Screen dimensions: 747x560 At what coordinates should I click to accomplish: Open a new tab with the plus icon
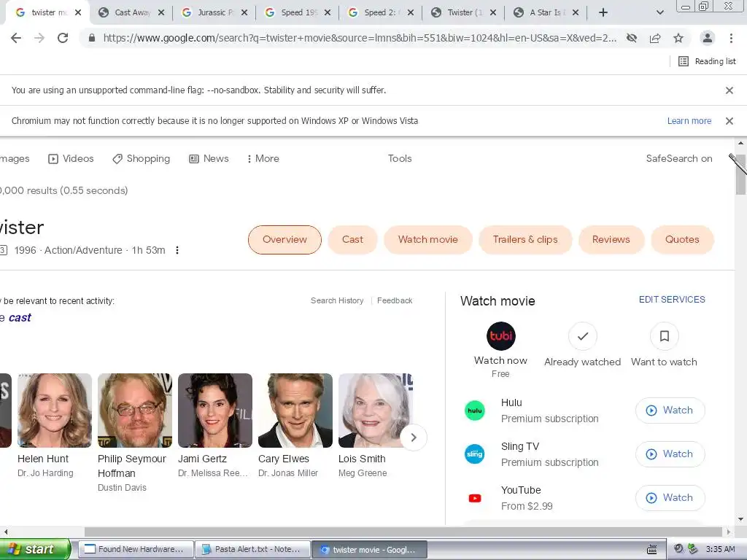[603, 12]
